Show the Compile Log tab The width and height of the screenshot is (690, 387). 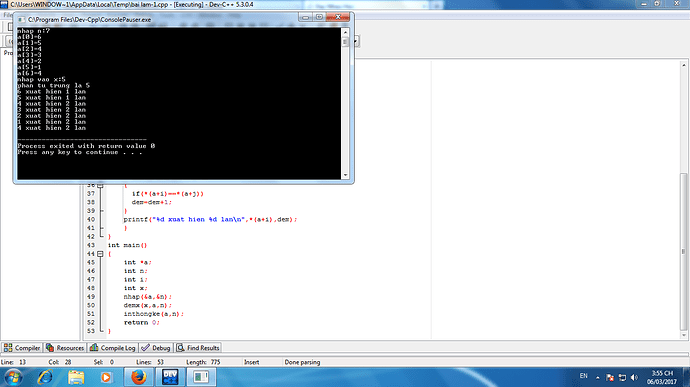[x=113, y=348]
